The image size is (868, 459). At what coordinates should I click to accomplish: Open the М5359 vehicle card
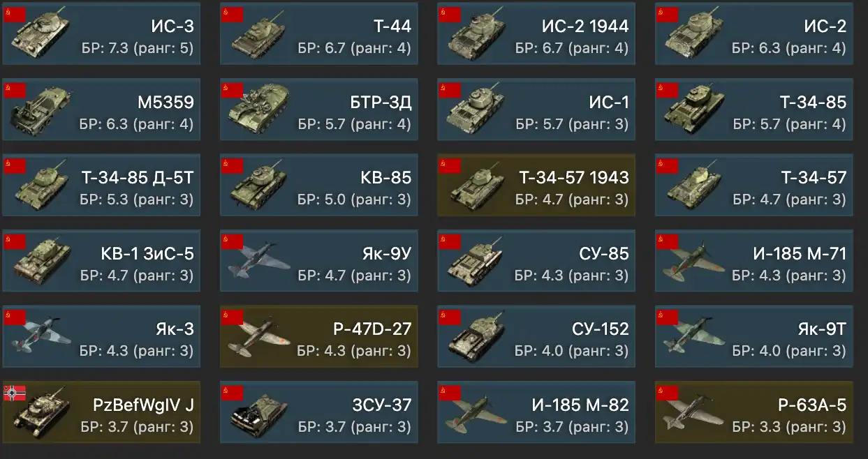click(101, 110)
